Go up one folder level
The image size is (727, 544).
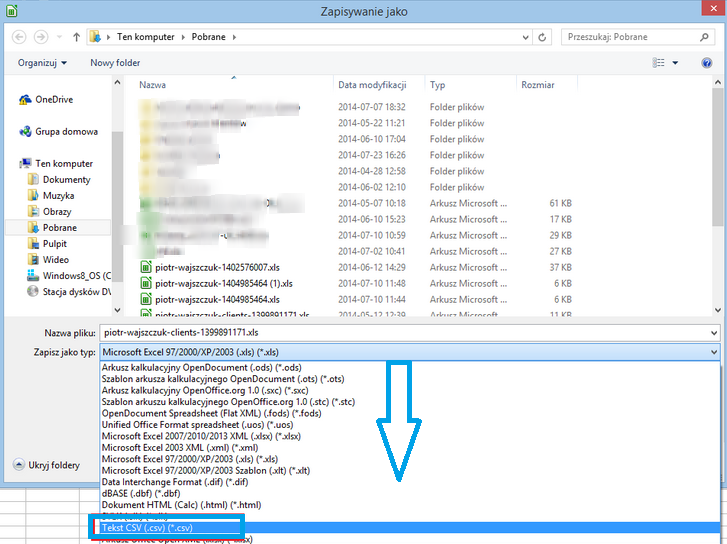click(x=77, y=37)
